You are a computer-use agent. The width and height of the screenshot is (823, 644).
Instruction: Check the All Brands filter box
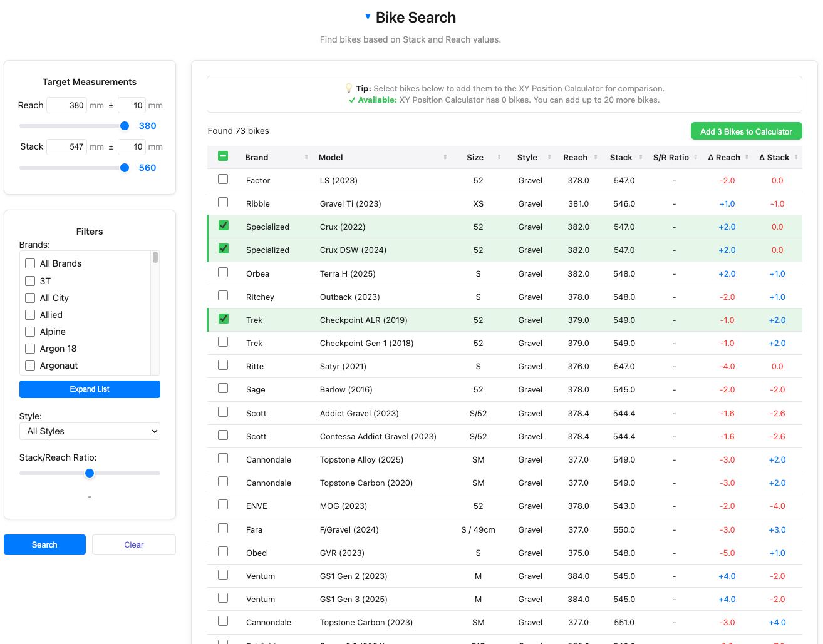(x=30, y=263)
